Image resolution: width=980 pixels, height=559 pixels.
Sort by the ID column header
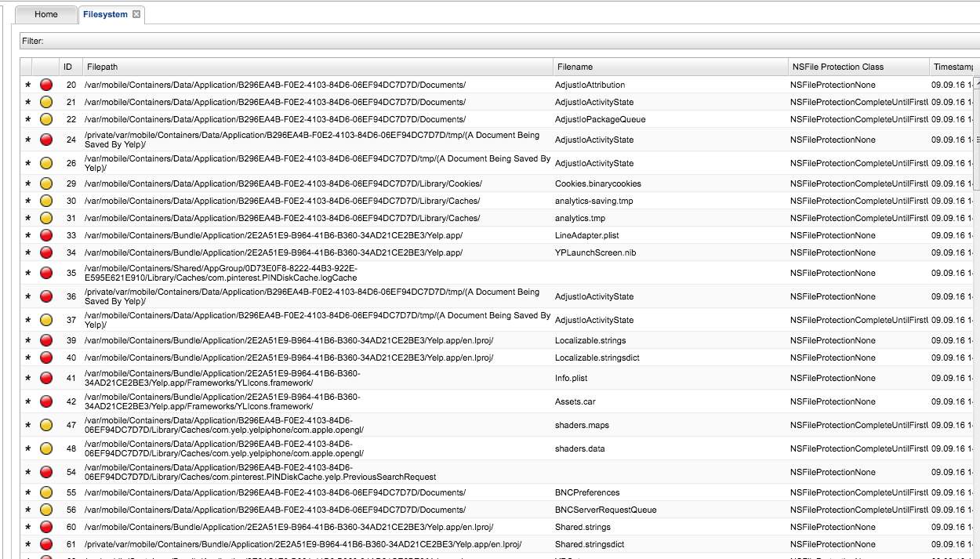pos(69,67)
